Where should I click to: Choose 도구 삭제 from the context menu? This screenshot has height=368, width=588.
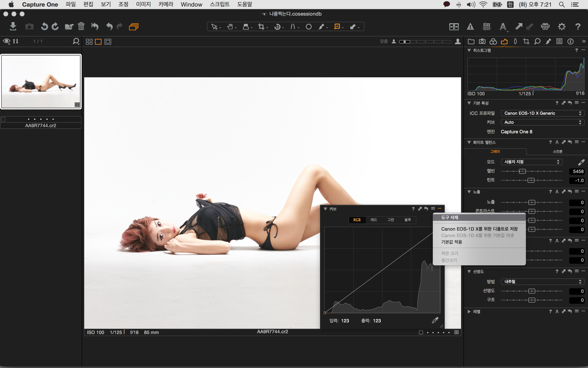click(x=450, y=217)
